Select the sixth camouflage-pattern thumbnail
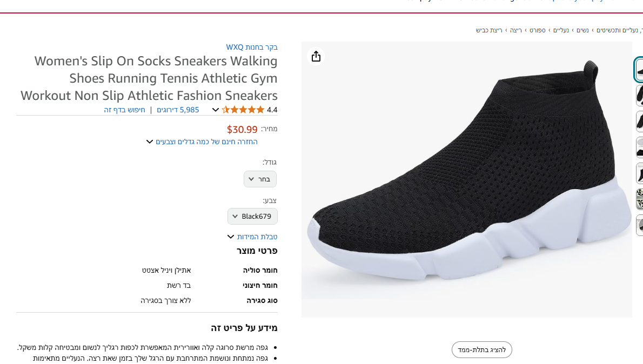The image size is (643, 364). pyautogui.click(x=639, y=199)
